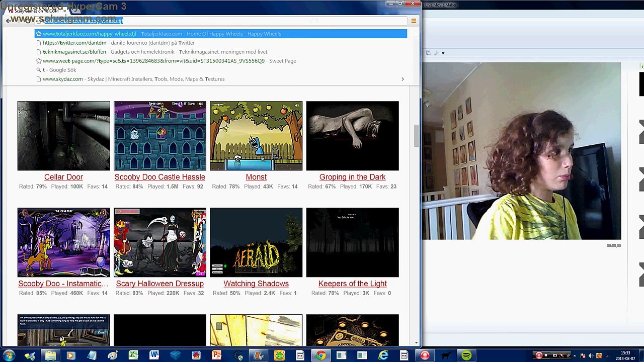Open the volume control in the tray
Screen dimensions: 644x362
[x=591, y=356]
